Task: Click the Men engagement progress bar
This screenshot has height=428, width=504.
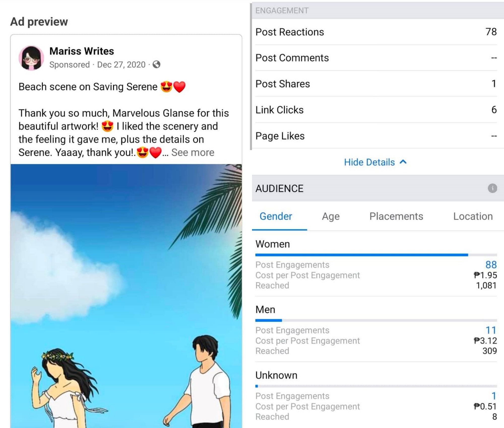Action: tap(376, 320)
